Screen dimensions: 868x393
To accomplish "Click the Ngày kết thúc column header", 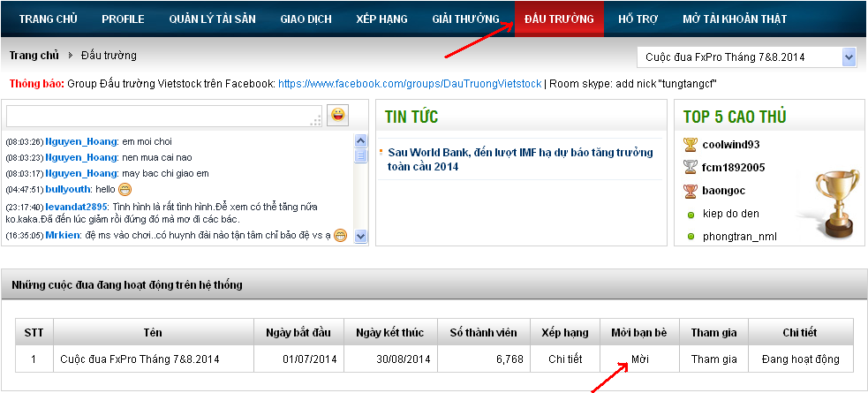I will [390, 333].
